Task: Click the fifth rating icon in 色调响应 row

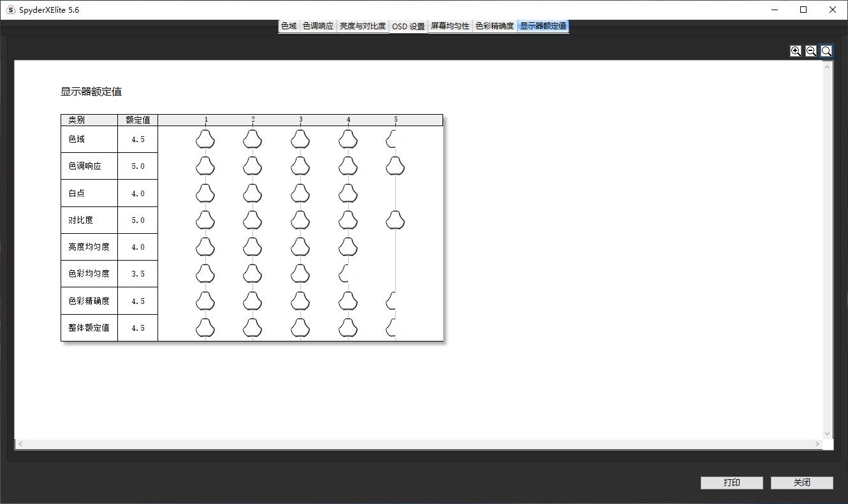Action: click(x=395, y=166)
